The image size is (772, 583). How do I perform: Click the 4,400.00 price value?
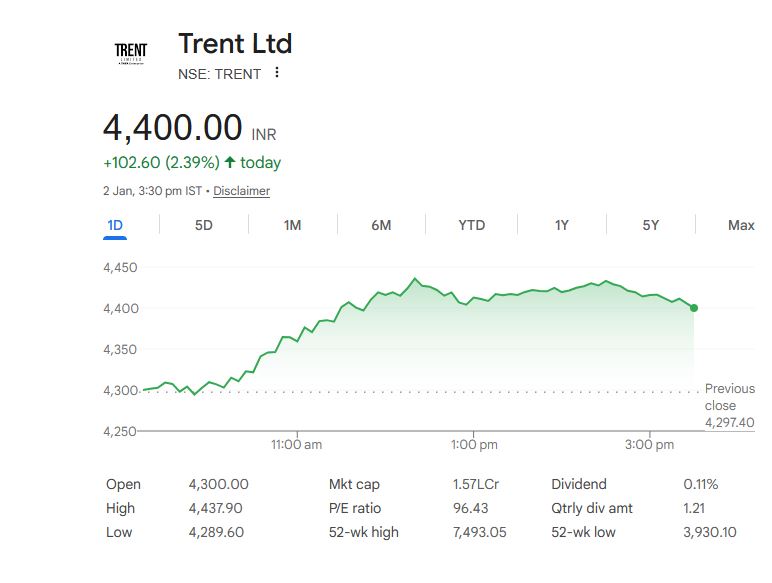(x=173, y=128)
